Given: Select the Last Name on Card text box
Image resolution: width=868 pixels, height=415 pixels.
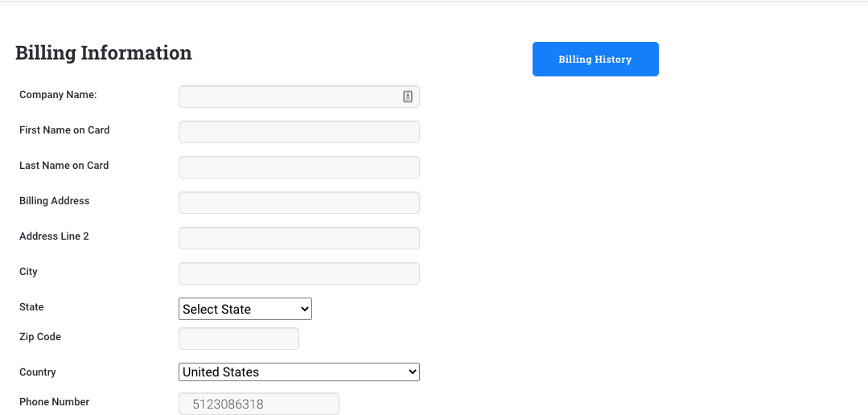Looking at the screenshot, I should point(298,167).
